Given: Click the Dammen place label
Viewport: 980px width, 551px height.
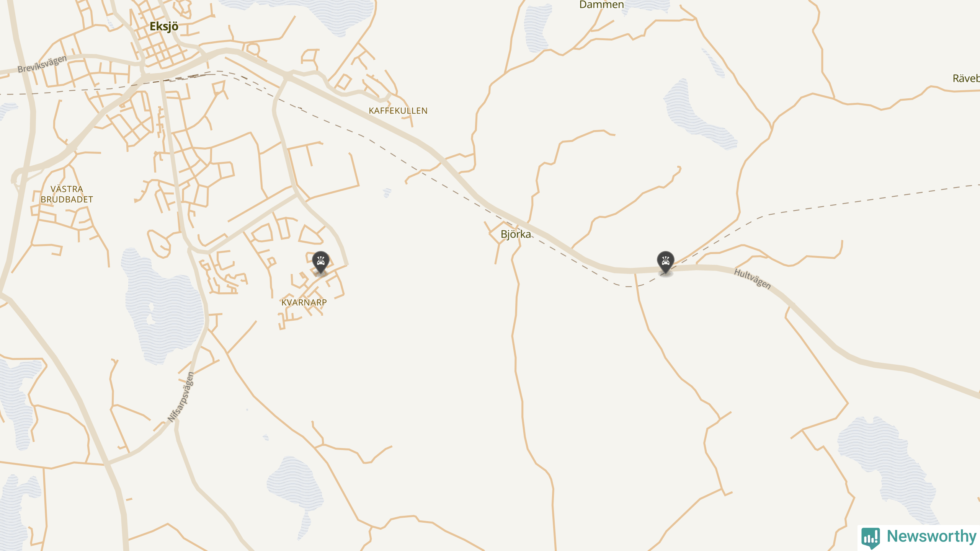Looking at the screenshot, I should (601, 5).
